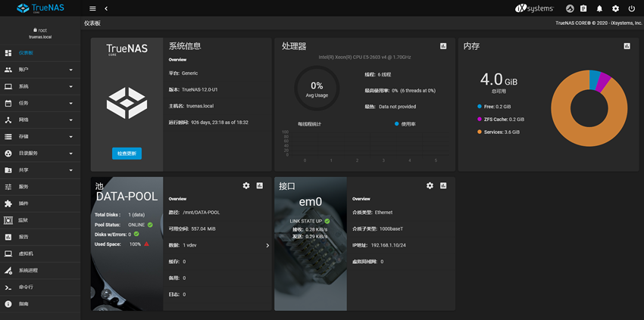This screenshot has width=644, height=320.
Task: Click the power icon in top bar
Action: (631, 8)
